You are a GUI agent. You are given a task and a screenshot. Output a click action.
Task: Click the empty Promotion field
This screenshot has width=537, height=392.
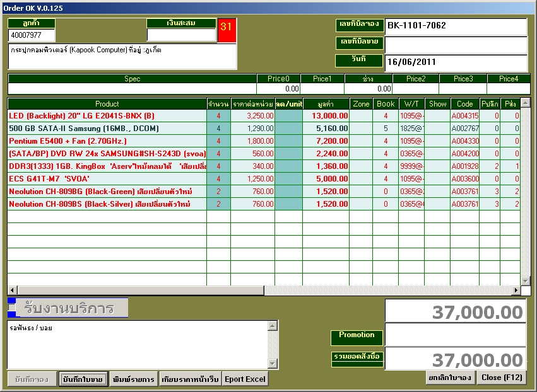click(x=456, y=335)
